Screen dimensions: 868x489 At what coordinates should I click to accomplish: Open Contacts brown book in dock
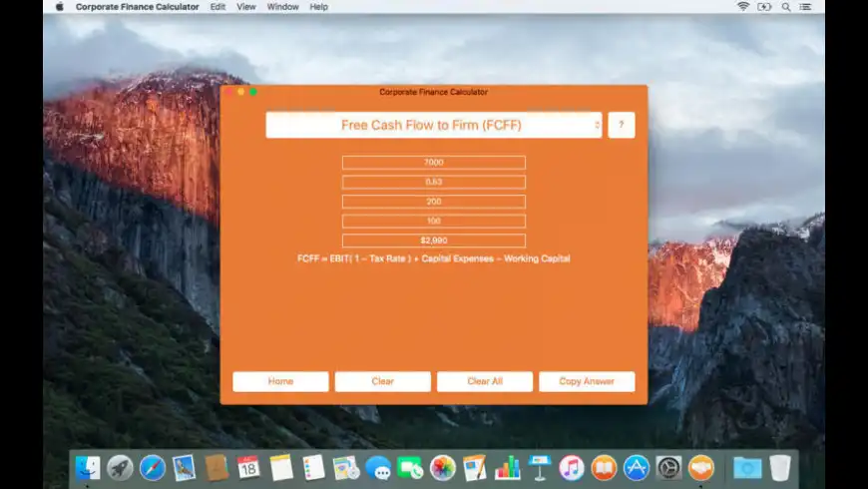point(217,468)
